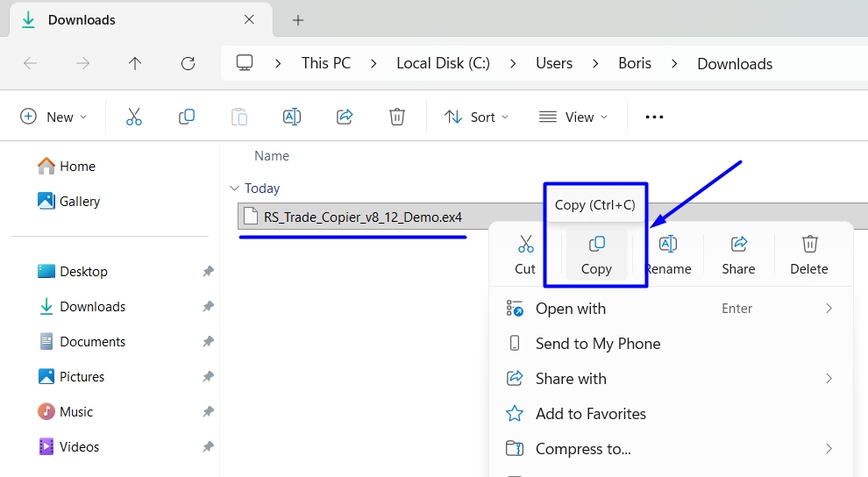The height and width of the screenshot is (477, 868).
Task: Choose Add to Favorites
Action: [x=590, y=414]
